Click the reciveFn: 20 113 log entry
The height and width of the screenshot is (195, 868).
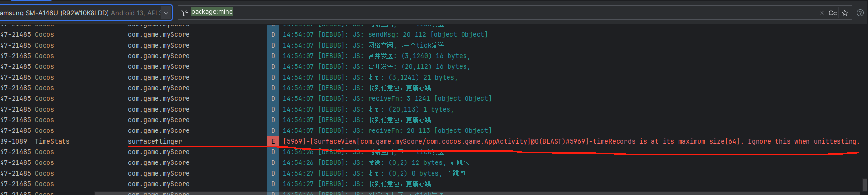(x=430, y=131)
